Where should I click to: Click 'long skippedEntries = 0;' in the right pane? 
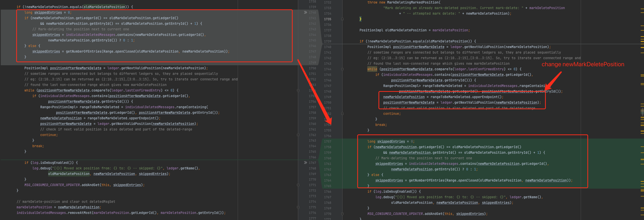(391, 141)
